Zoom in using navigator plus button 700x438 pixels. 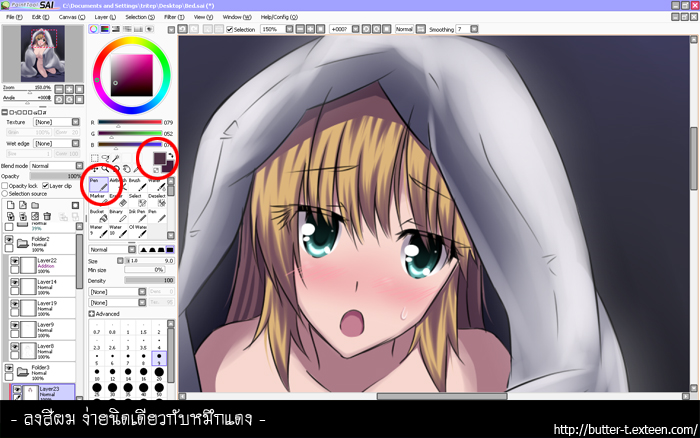[x=69, y=89]
